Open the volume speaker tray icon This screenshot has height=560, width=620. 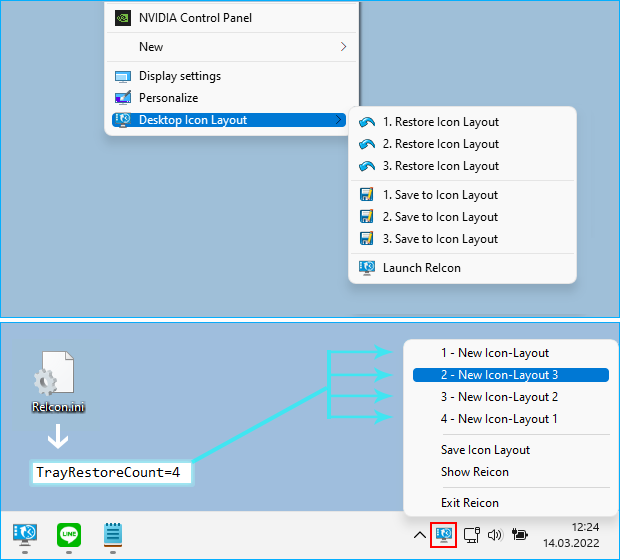494,534
